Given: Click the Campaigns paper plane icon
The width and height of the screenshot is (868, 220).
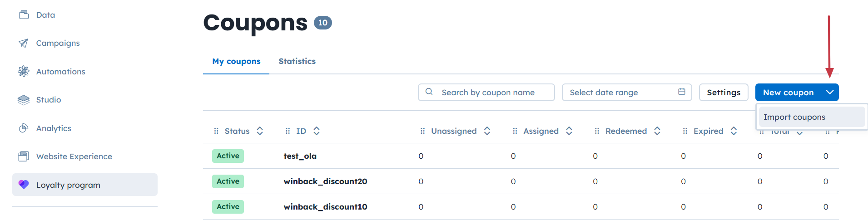Looking at the screenshot, I should [24, 43].
